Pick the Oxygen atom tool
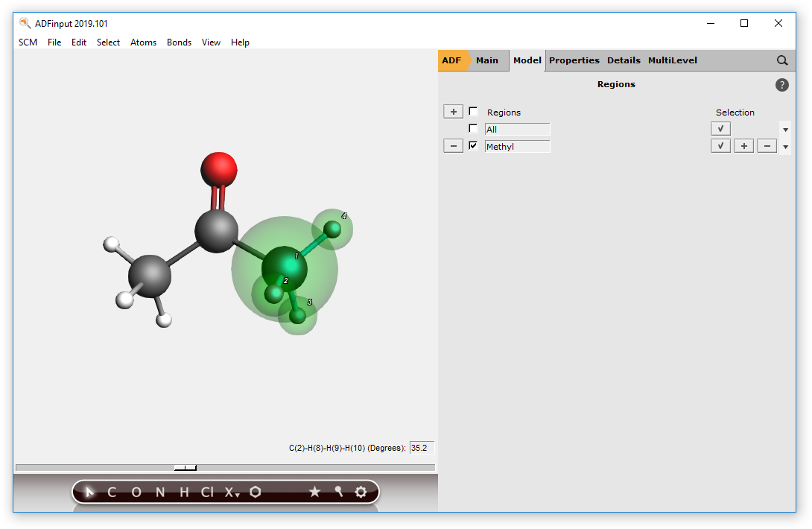This screenshot has width=812, height=529. pos(136,492)
